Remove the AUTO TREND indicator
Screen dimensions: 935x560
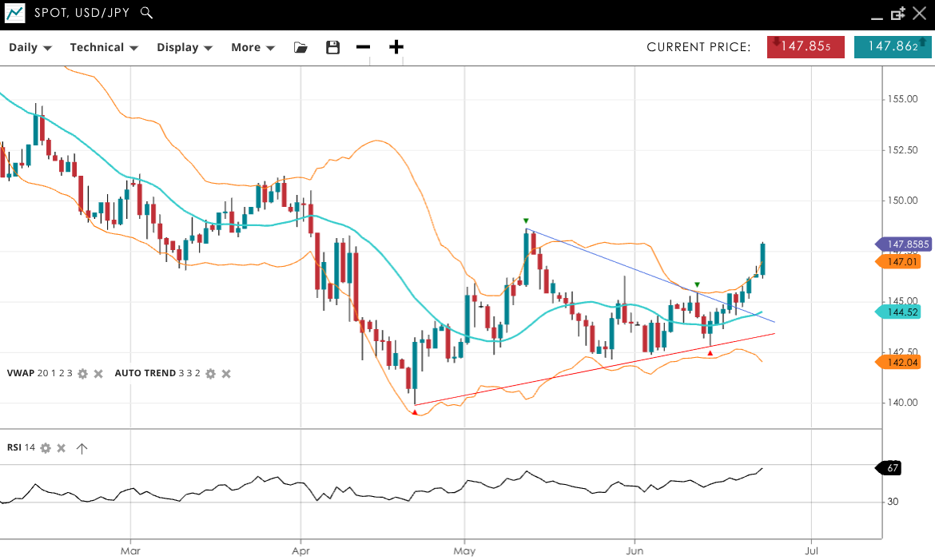226,374
